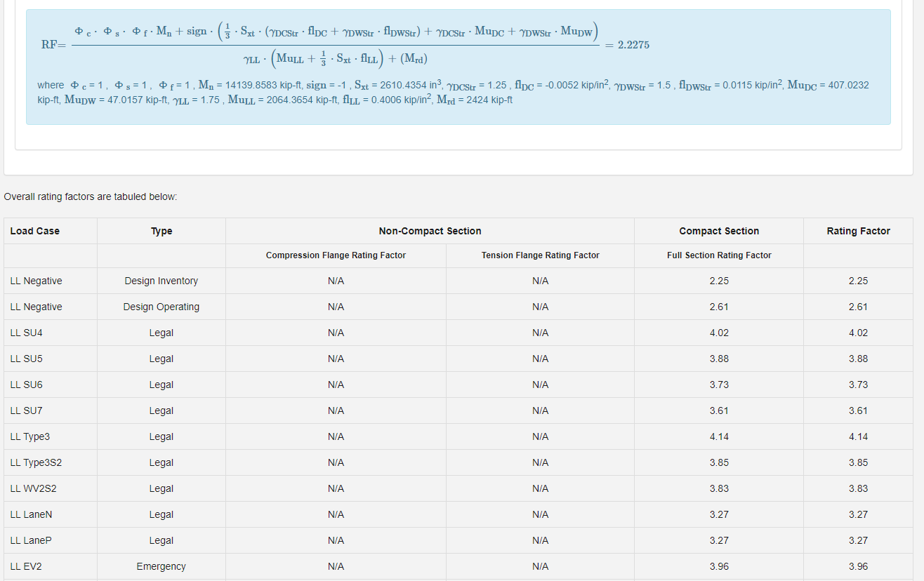Click the LL WV2S2 load case cell
The height and width of the screenshot is (581, 924).
34,488
